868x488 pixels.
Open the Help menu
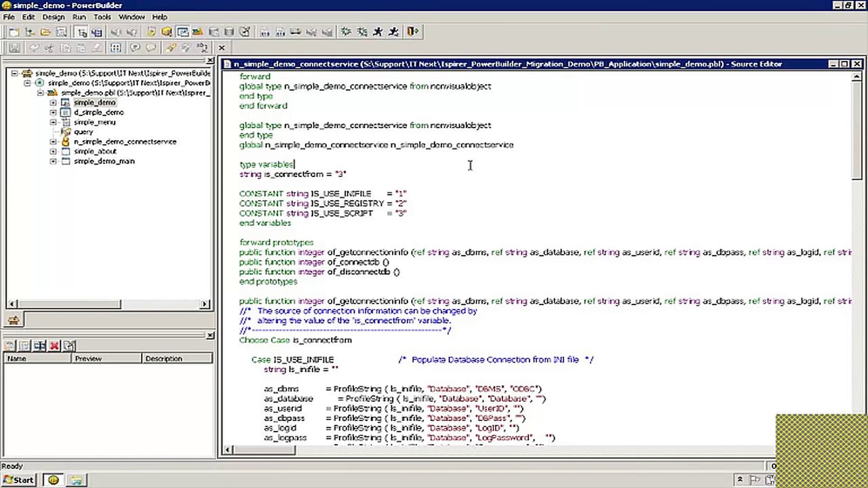click(x=159, y=17)
